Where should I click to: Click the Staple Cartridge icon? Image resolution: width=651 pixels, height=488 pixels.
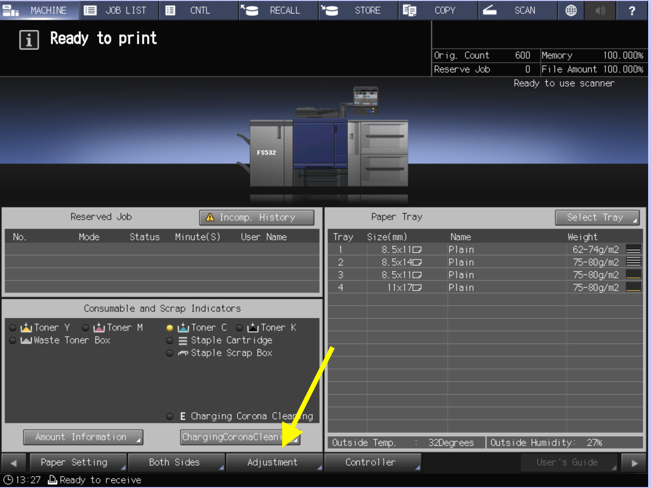coord(182,341)
